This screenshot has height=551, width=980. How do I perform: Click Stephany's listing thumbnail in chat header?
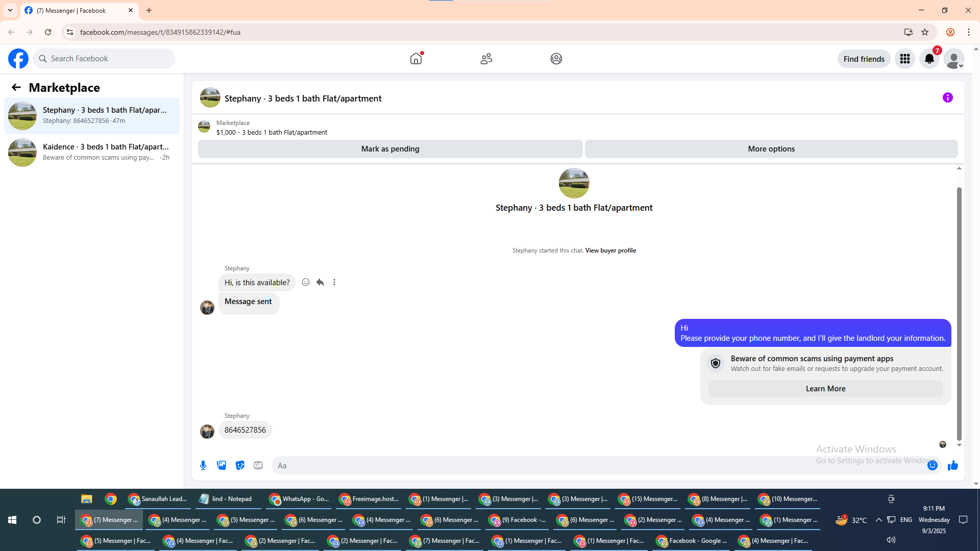click(210, 97)
